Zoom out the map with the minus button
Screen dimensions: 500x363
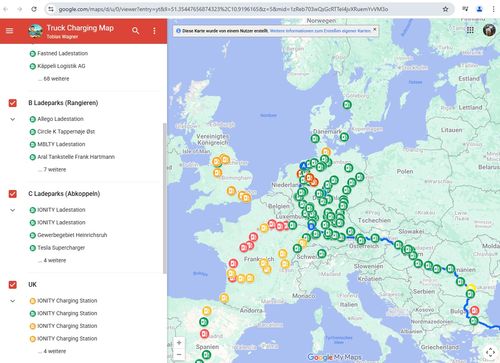point(179,354)
